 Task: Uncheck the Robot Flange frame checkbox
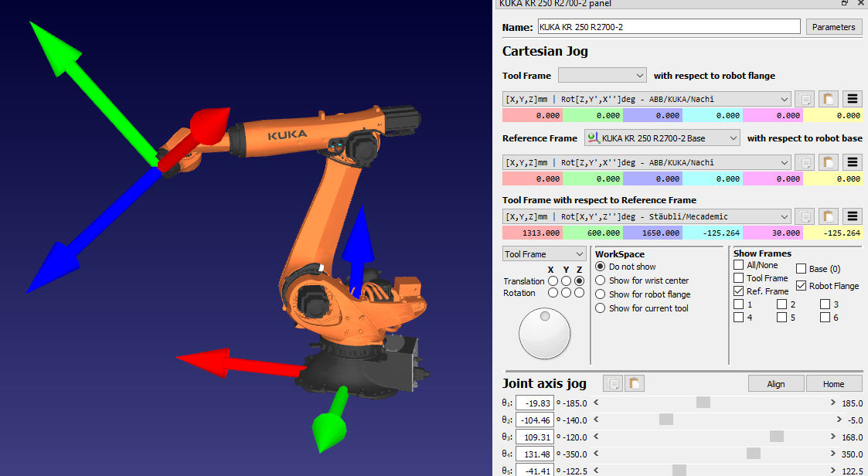point(802,286)
